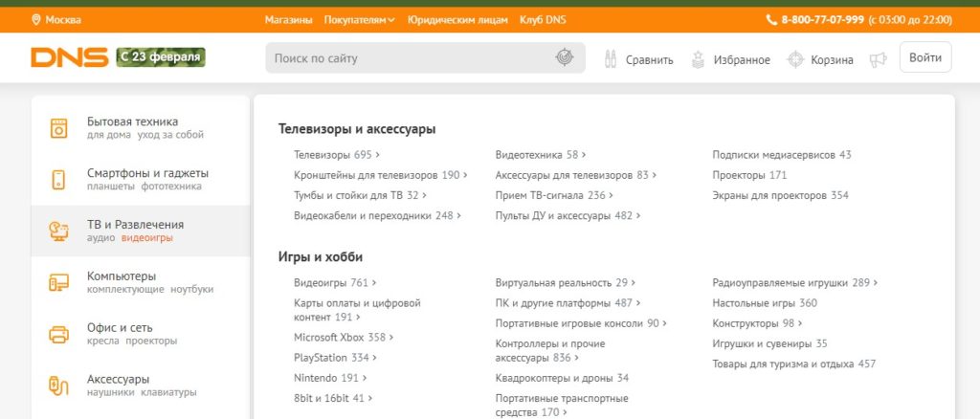980x419 pixels.
Task: Click the megaphone notifications icon
Action: (x=878, y=59)
